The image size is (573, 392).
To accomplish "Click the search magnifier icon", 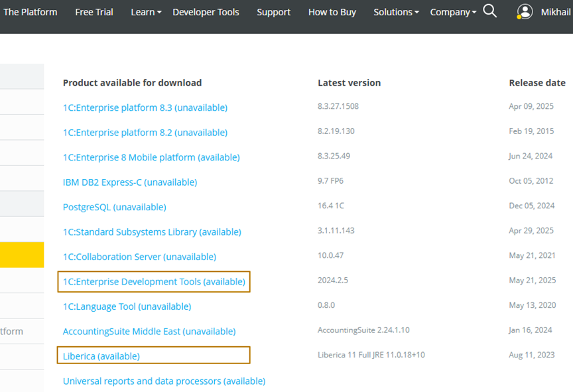I will pyautogui.click(x=490, y=11).
